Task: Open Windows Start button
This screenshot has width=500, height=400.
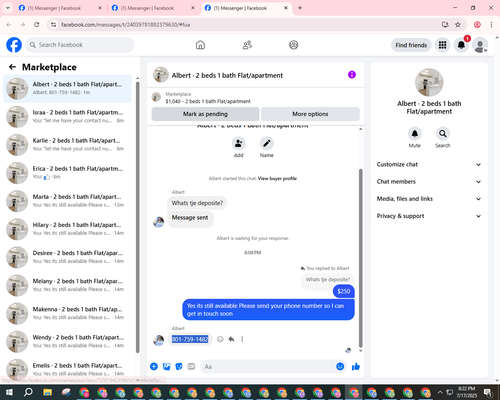Action: pos(9,392)
